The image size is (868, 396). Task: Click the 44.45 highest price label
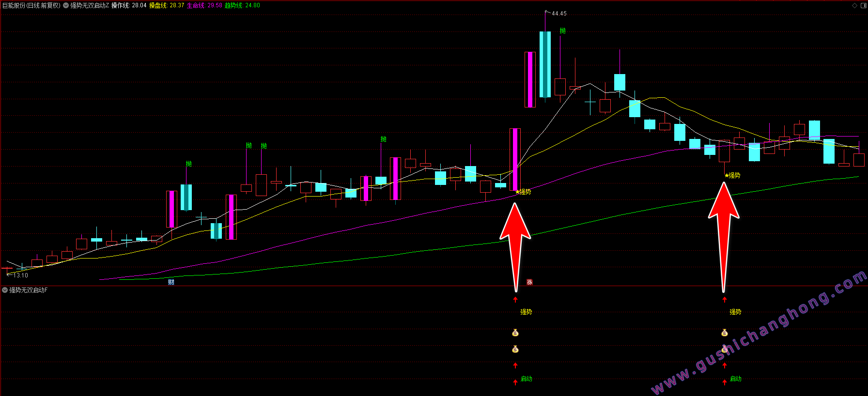559,14
